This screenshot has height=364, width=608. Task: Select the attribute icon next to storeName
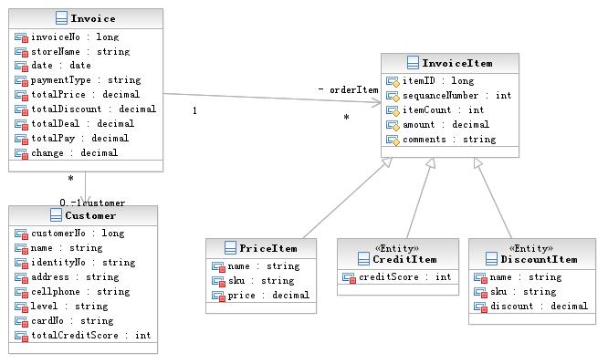[x=21, y=52]
